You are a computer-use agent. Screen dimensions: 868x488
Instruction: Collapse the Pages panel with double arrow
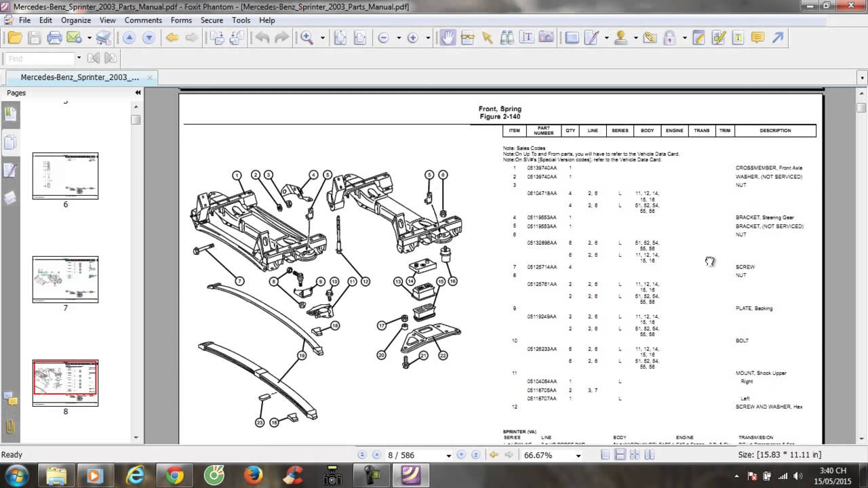point(138,93)
